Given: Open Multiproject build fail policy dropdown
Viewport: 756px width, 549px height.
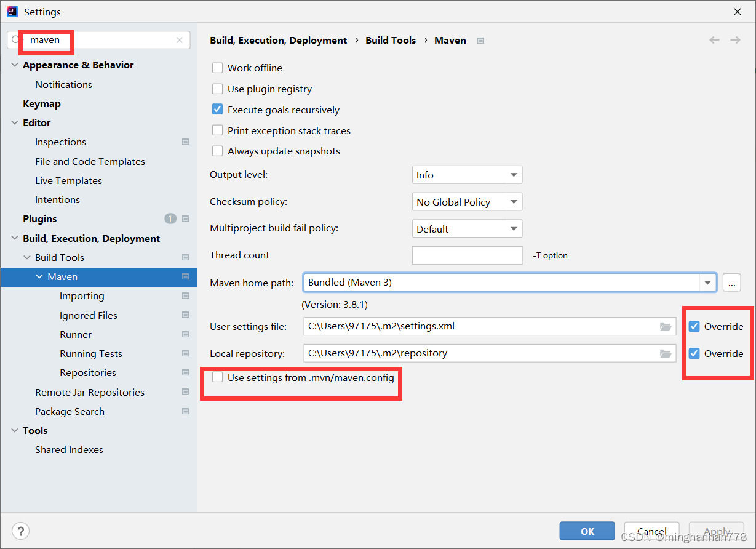Looking at the screenshot, I should click(x=467, y=229).
